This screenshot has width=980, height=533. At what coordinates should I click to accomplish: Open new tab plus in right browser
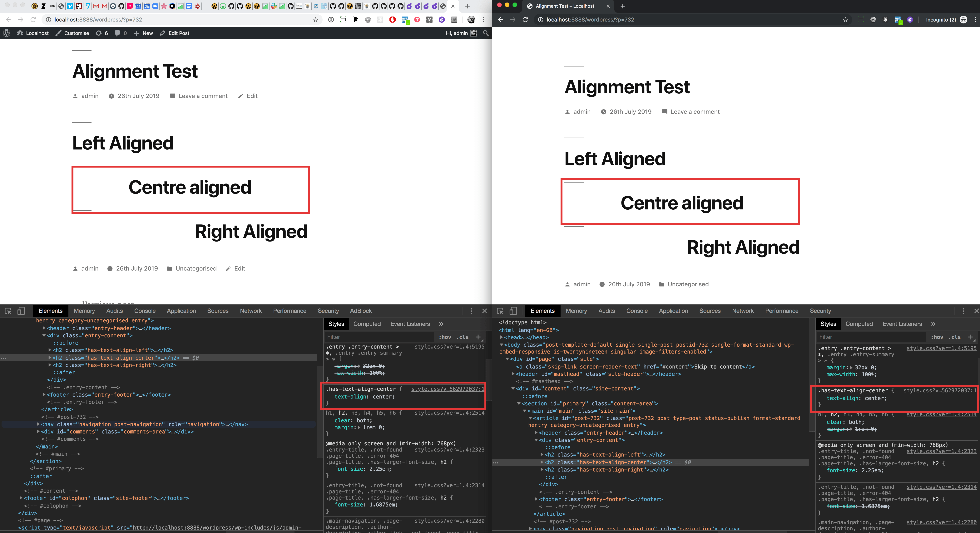(622, 6)
